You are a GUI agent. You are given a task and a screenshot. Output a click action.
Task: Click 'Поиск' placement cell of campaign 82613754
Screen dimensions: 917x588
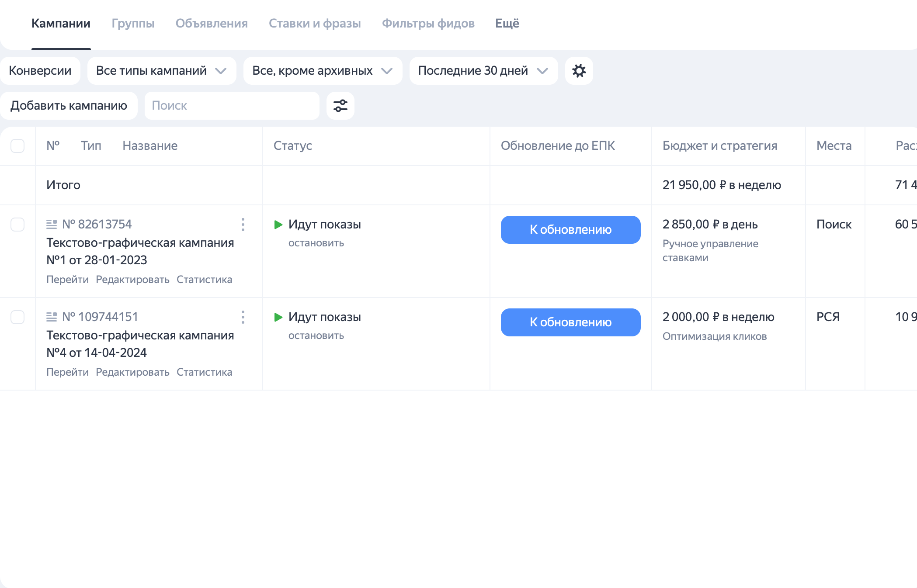(x=834, y=225)
